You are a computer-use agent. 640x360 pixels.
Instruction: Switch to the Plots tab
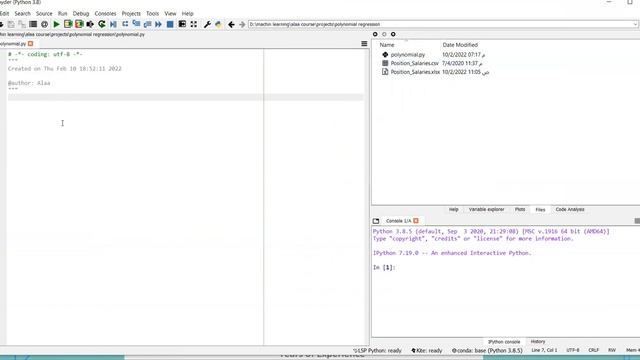pos(520,209)
